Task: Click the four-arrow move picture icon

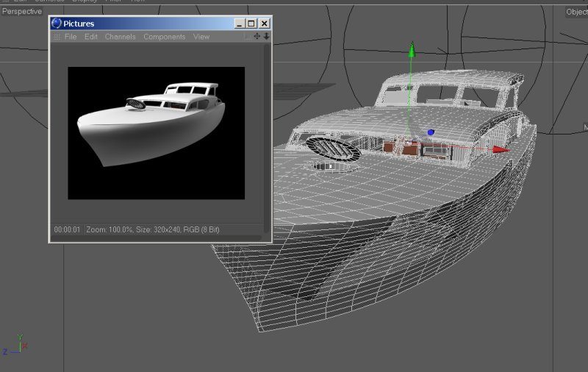Action: click(x=257, y=36)
